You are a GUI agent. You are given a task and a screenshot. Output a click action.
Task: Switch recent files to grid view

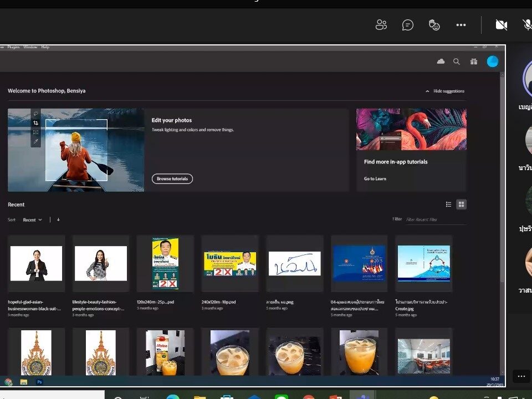pos(461,204)
